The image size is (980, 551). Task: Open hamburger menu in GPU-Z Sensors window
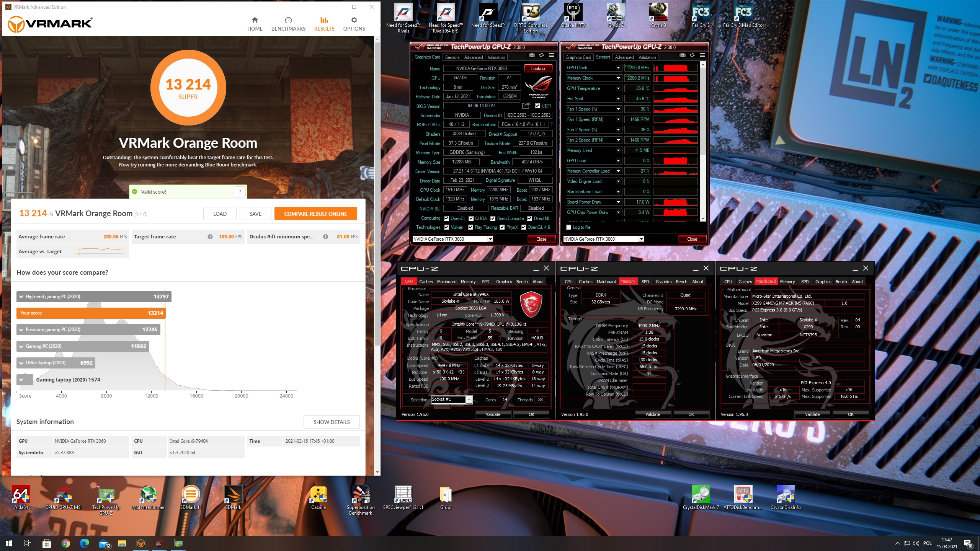(702, 55)
